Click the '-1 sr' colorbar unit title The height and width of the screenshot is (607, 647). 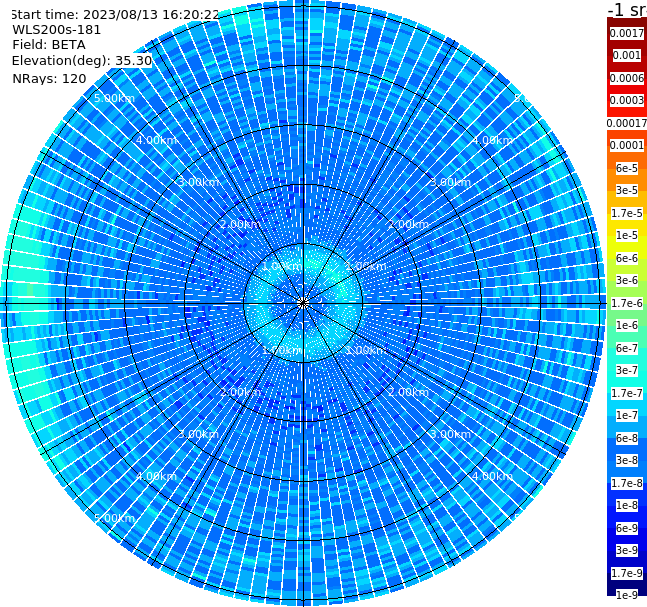click(x=627, y=9)
